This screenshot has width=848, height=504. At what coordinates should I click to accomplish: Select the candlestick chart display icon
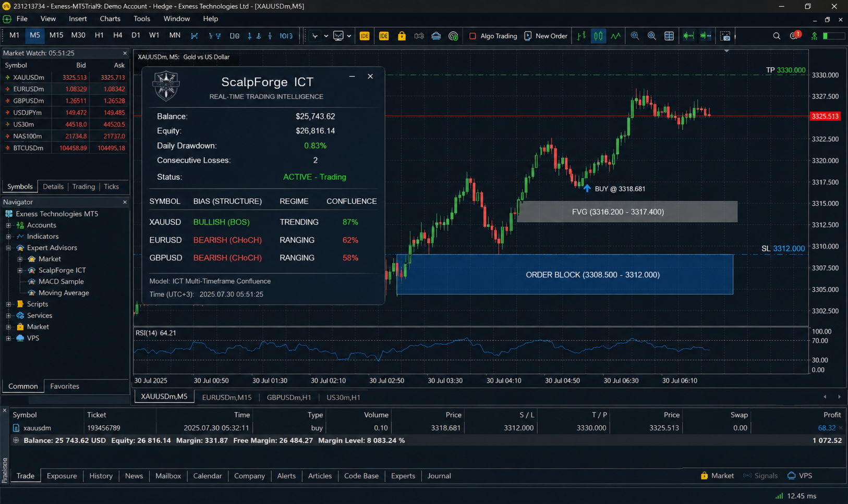[599, 36]
